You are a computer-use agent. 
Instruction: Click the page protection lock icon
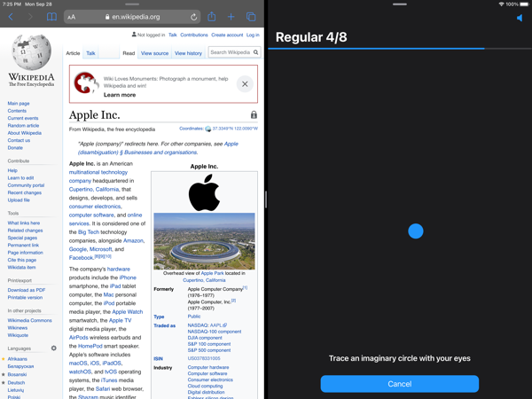pyautogui.click(x=254, y=114)
